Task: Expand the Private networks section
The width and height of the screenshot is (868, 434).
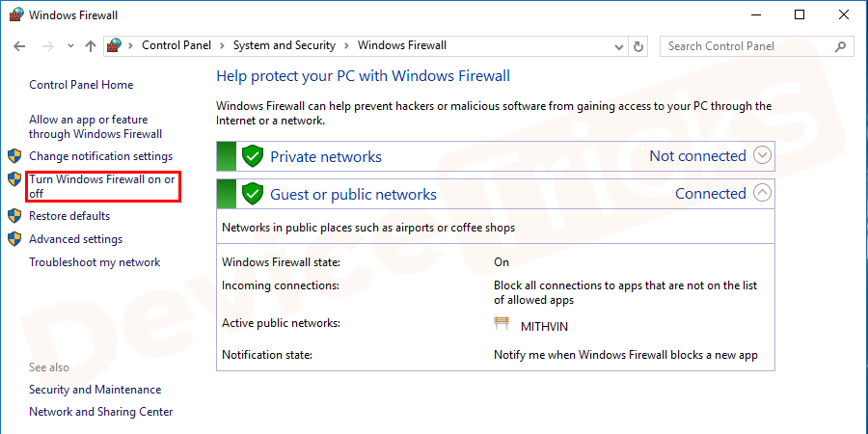Action: click(762, 155)
